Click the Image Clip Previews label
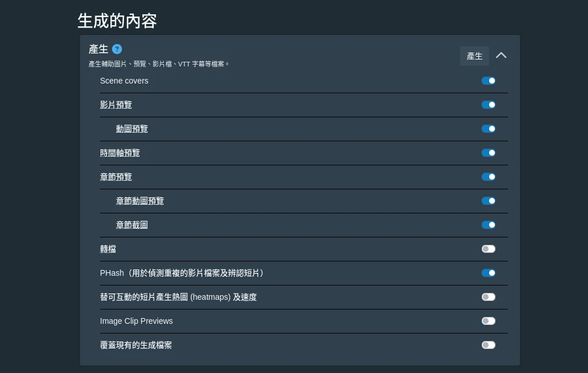 (x=136, y=321)
